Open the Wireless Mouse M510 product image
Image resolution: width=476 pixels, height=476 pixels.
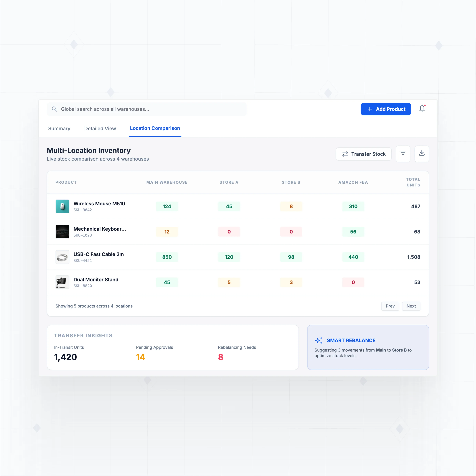62,206
